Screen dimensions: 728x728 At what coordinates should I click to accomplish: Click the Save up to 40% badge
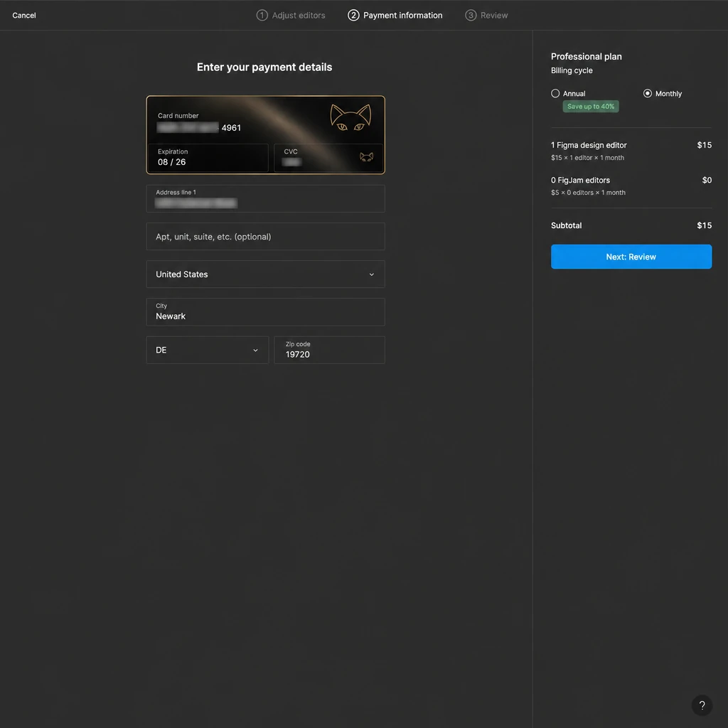tap(591, 107)
